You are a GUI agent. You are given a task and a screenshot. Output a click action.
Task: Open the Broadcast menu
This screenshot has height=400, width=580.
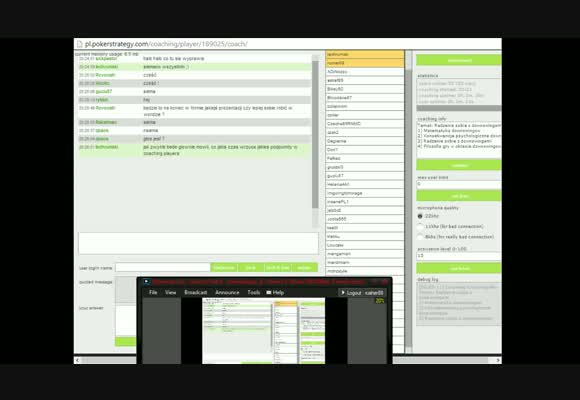coord(196,292)
